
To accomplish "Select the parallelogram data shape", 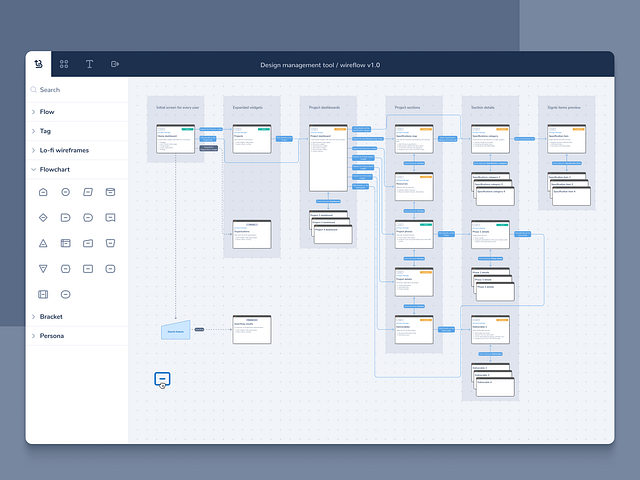I will pyautogui.click(x=88, y=192).
